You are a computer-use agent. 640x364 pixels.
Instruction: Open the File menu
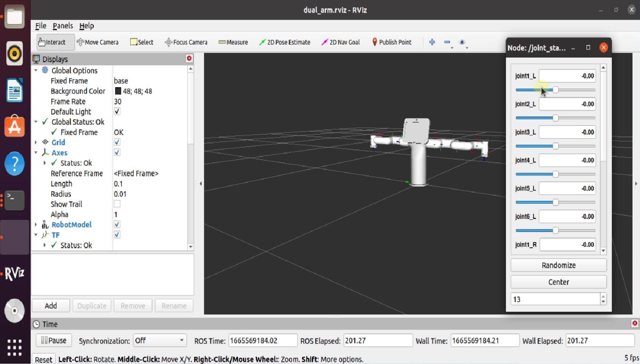tap(41, 26)
